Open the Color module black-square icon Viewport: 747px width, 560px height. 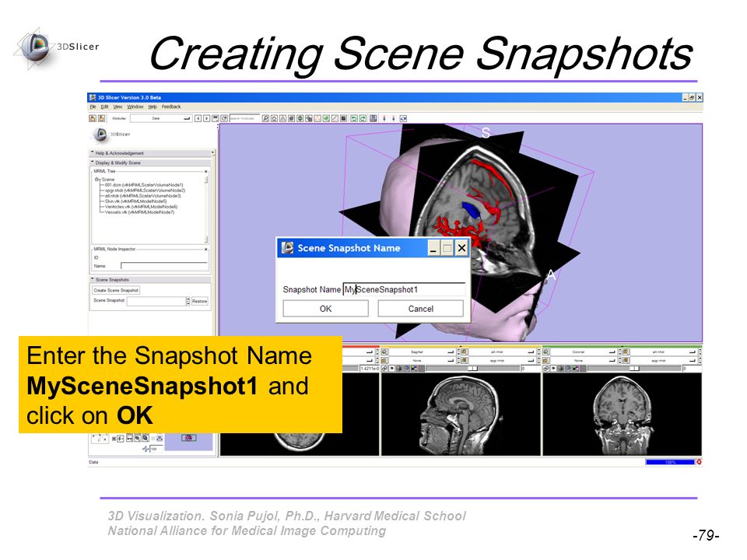343,118
